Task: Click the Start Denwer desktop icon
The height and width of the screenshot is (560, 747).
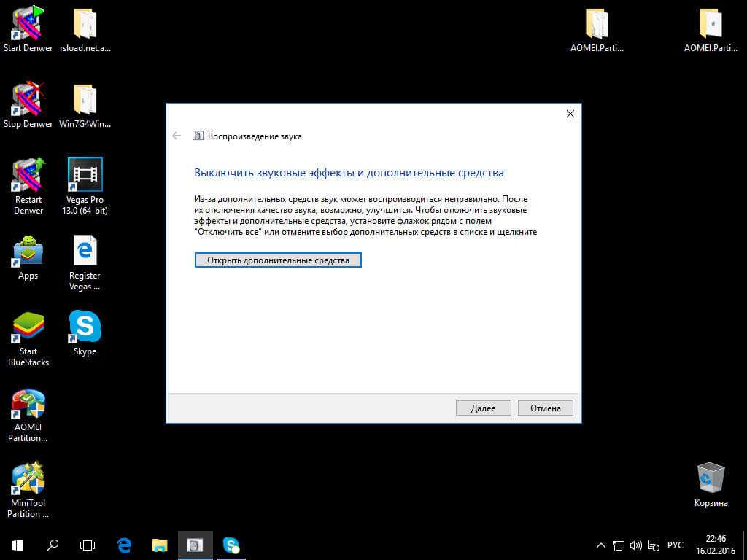Action: pyautogui.click(x=28, y=25)
